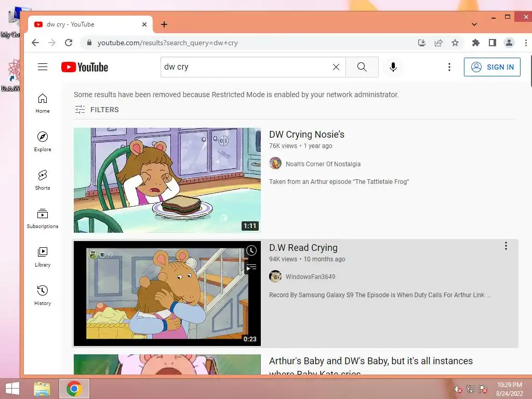
Task: Click the muted volume tray icon
Action: [x=458, y=389]
